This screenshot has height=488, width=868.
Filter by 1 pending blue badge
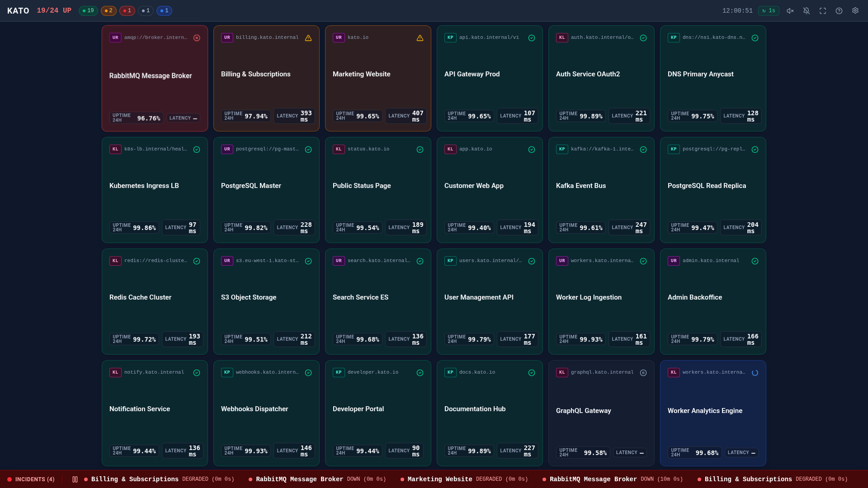coord(164,11)
